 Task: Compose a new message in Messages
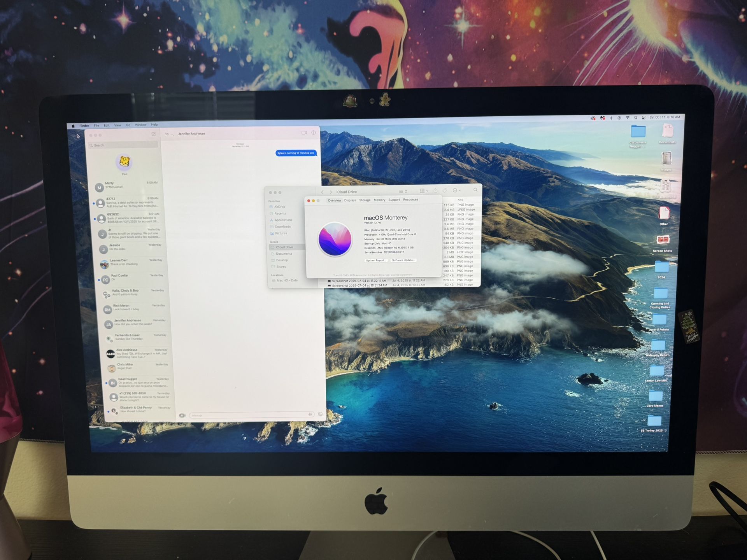tap(153, 134)
